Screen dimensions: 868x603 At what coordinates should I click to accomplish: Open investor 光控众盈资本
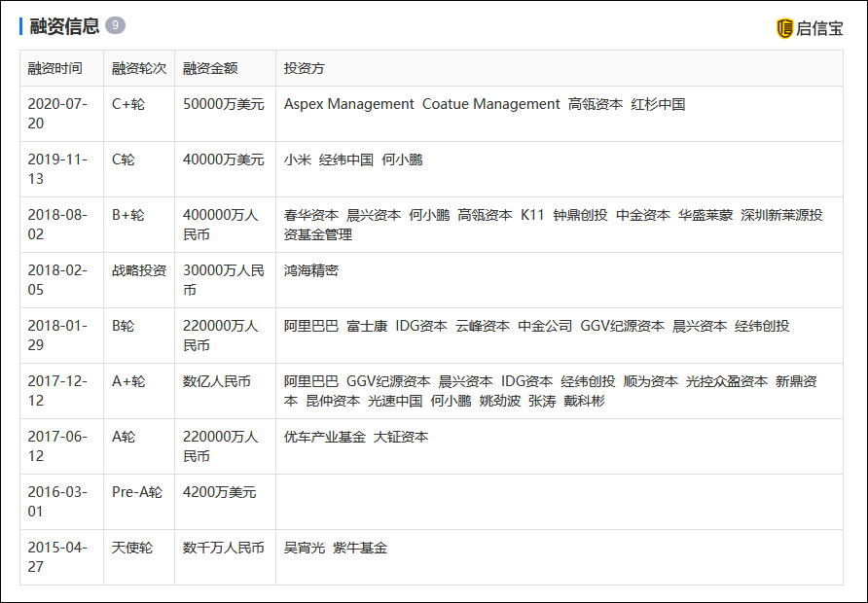(727, 380)
